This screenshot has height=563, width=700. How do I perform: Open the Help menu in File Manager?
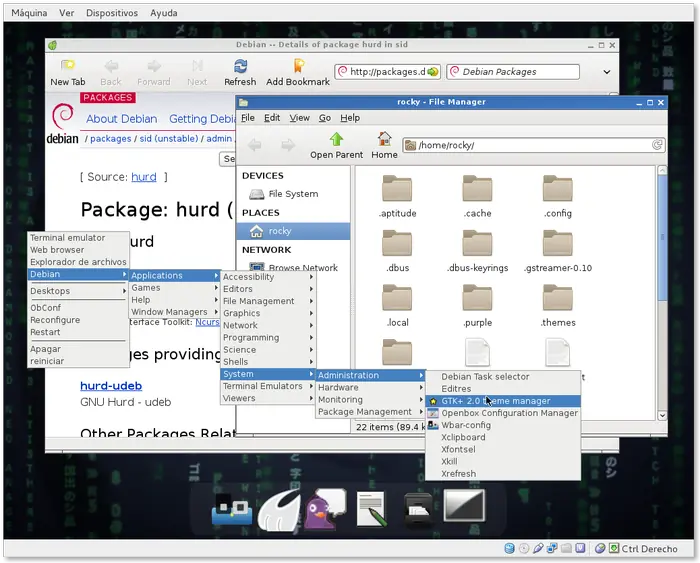pyautogui.click(x=350, y=118)
